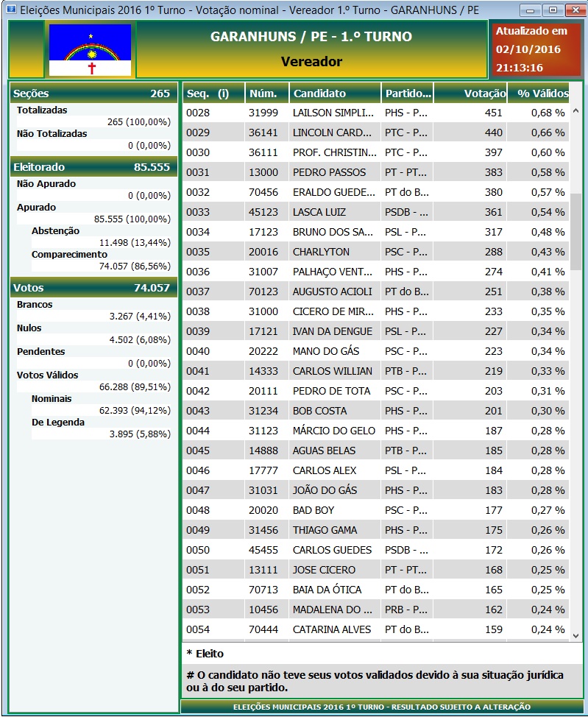Select candidate row BAD BOY
This screenshot has width=588, height=717.
375,510
